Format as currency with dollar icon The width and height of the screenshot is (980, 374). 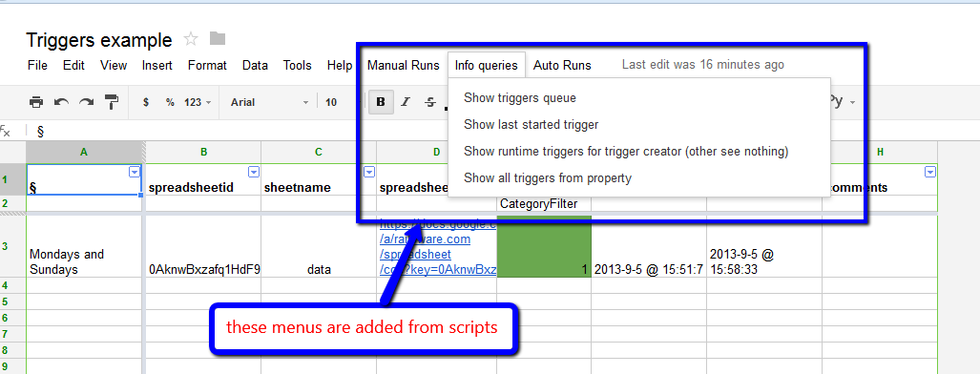(146, 102)
